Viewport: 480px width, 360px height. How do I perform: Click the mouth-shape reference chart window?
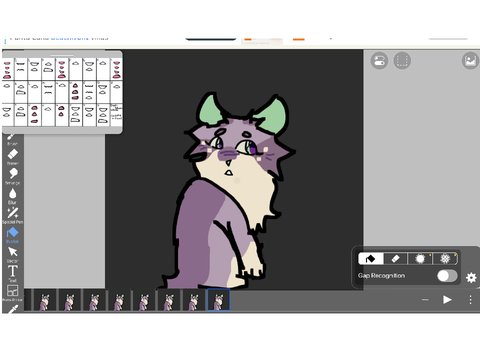click(x=62, y=92)
